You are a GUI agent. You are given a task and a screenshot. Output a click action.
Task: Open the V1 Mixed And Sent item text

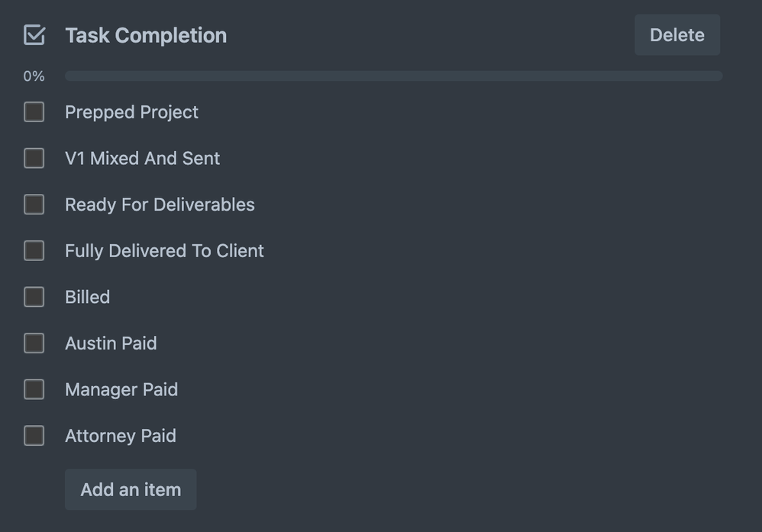(142, 158)
